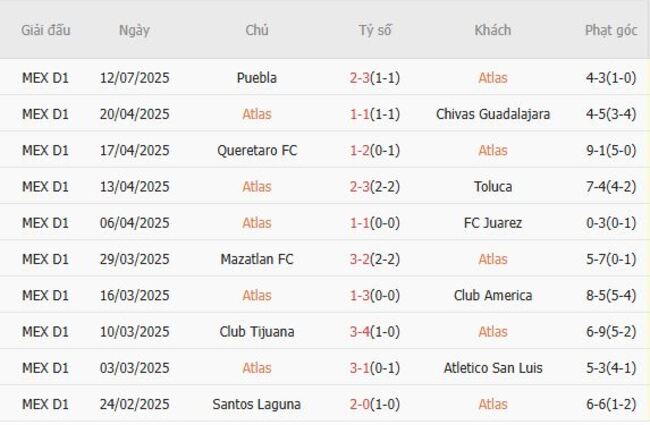Open Chivas Guadalajara team link

pyautogui.click(x=492, y=114)
